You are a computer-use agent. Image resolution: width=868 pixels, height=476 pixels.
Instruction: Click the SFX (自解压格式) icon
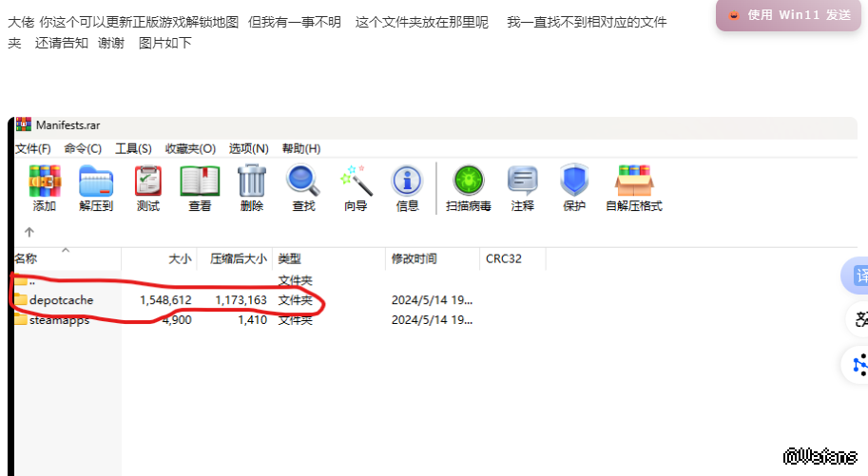tap(634, 181)
